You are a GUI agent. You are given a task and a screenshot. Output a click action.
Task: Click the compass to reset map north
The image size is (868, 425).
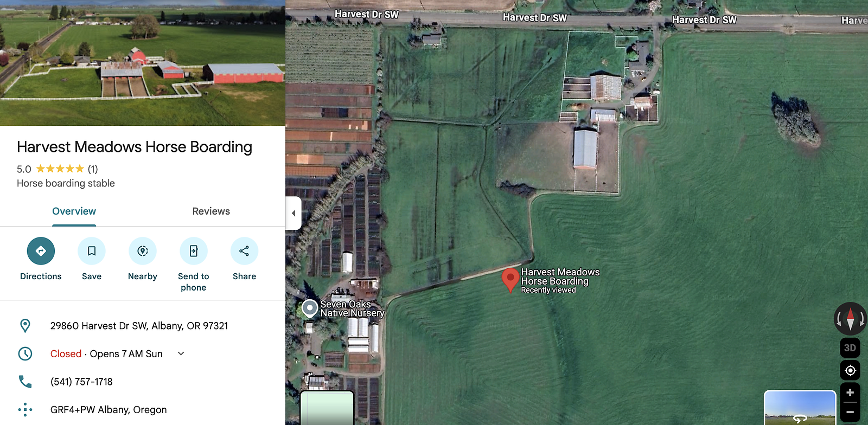850,318
